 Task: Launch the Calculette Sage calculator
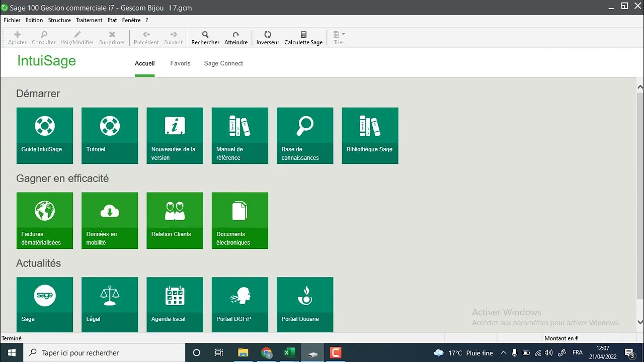click(x=303, y=38)
